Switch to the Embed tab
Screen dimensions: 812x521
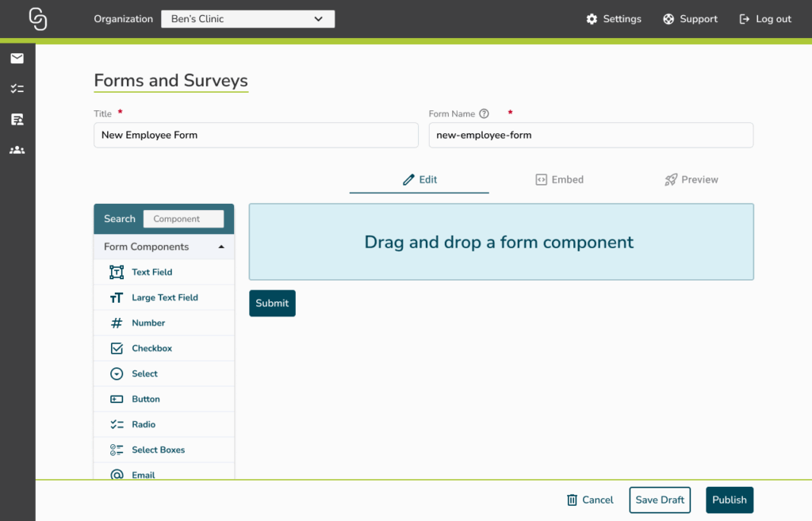[x=559, y=180]
